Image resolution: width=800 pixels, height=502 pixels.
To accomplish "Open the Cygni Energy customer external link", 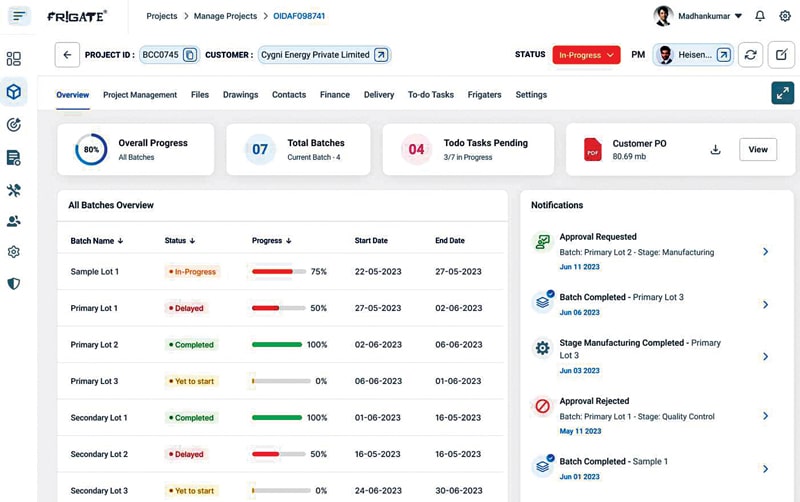I will click(381, 55).
